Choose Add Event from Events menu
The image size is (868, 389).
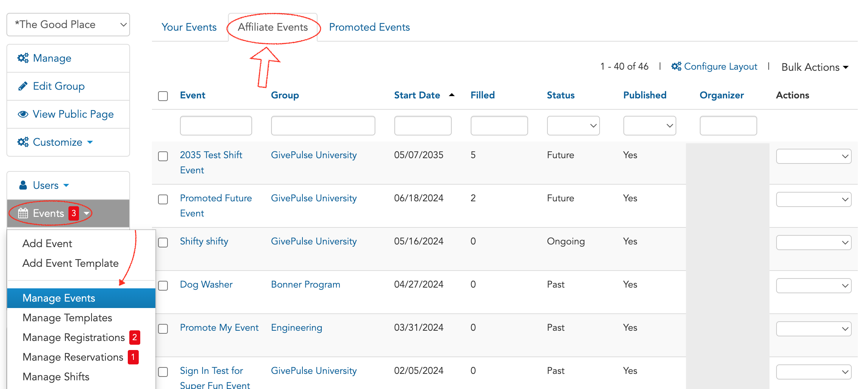coord(47,243)
